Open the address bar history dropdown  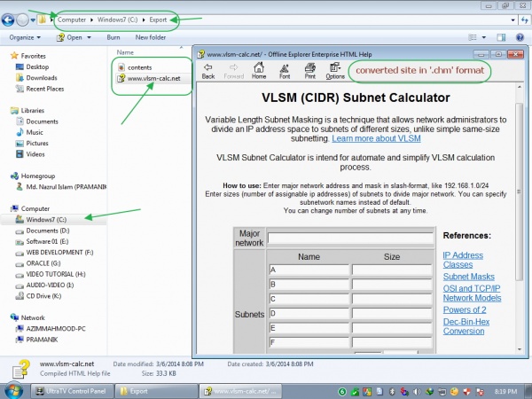coord(513,20)
